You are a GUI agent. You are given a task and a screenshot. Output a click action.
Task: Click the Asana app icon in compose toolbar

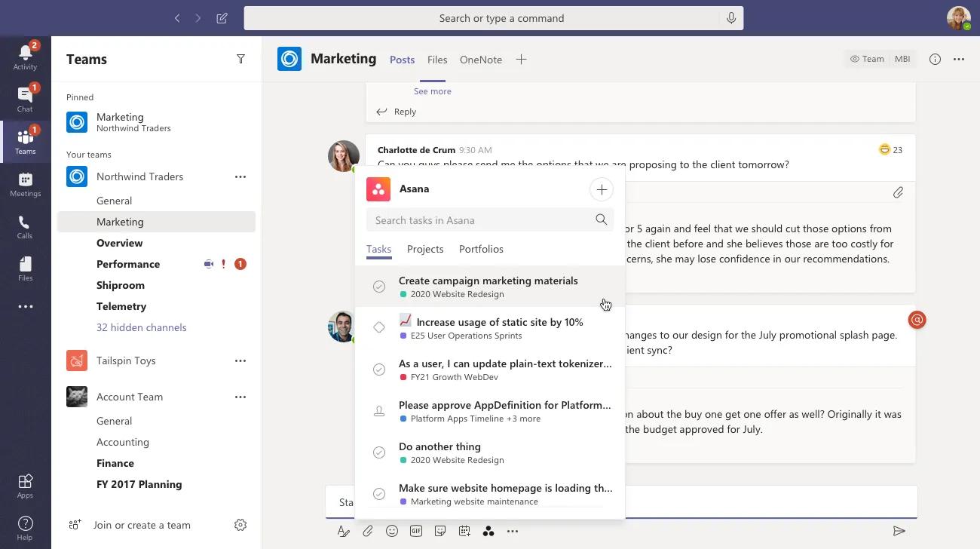click(488, 531)
